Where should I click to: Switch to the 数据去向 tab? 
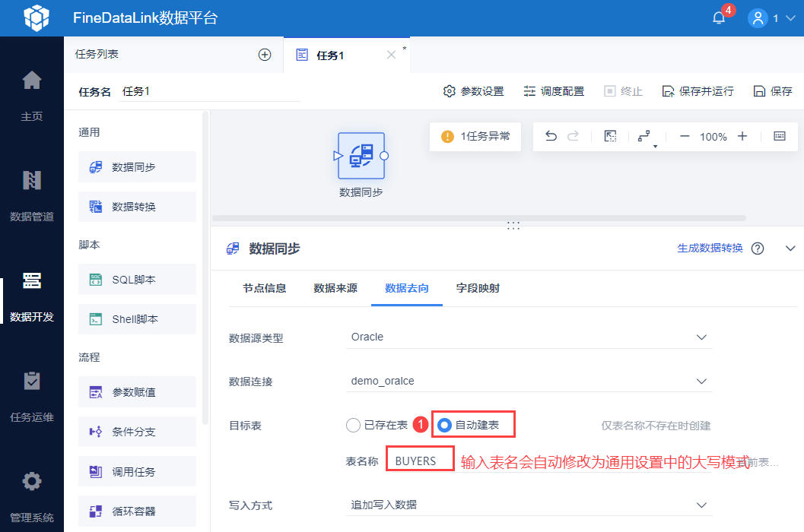coord(407,288)
